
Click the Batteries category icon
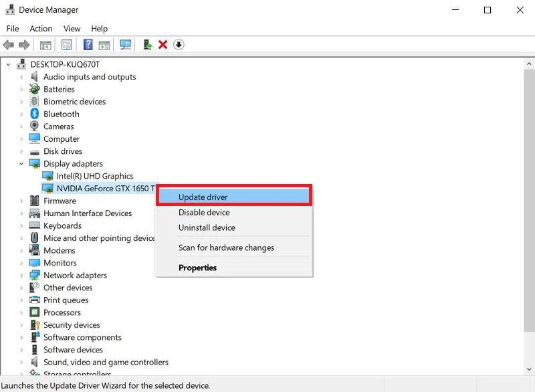[x=35, y=89]
